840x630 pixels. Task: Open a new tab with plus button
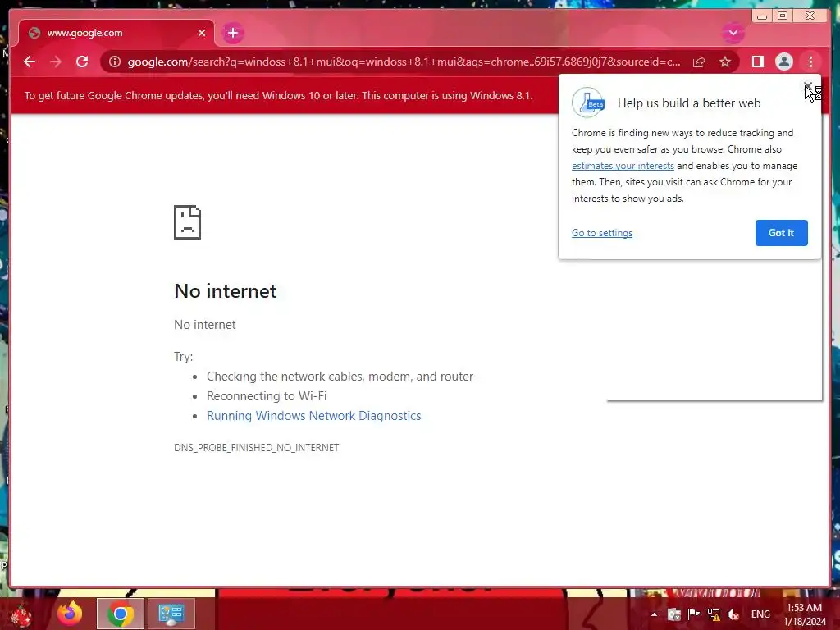232,33
